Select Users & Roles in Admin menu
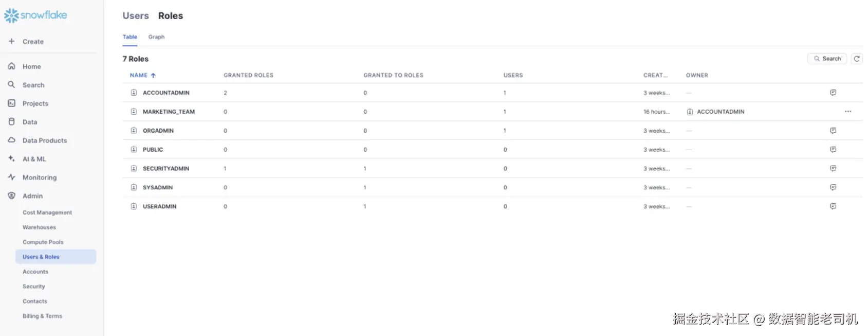The height and width of the screenshot is (336, 868). coord(56,257)
